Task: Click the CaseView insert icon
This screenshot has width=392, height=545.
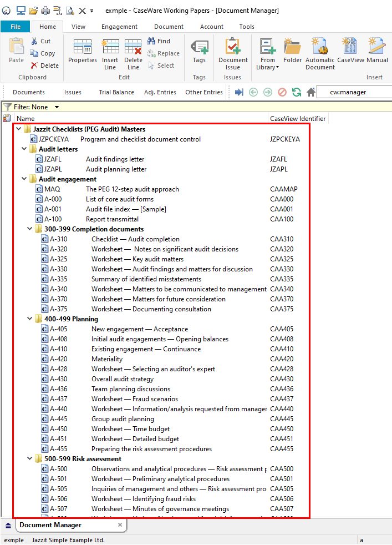Action: [350, 46]
